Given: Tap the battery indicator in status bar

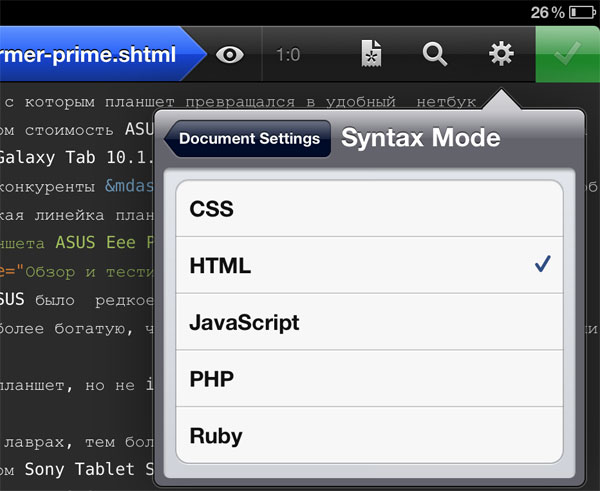Looking at the screenshot, I should coord(583,12).
